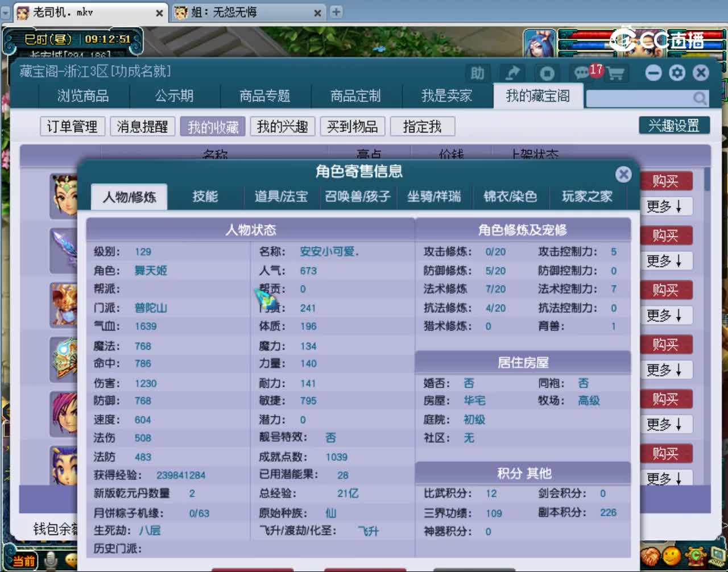Click the game clock showing 09:12:51

pyautogui.click(x=107, y=39)
